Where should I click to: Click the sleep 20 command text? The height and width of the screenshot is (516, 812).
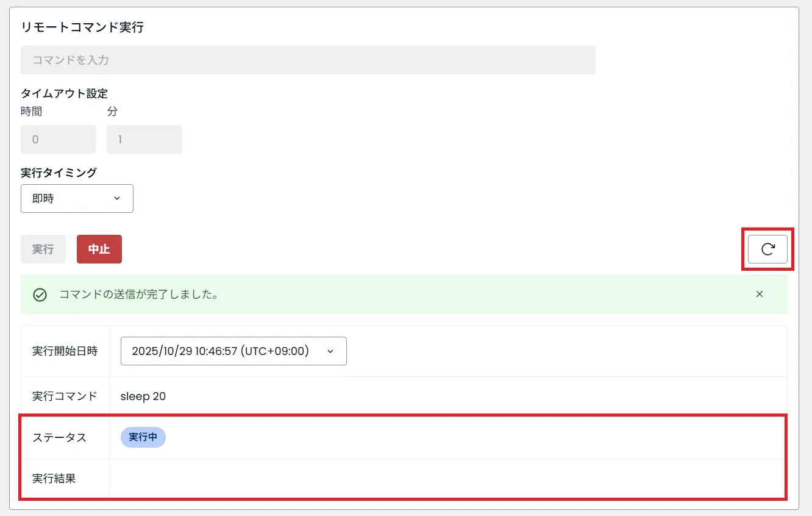(x=143, y=396)
